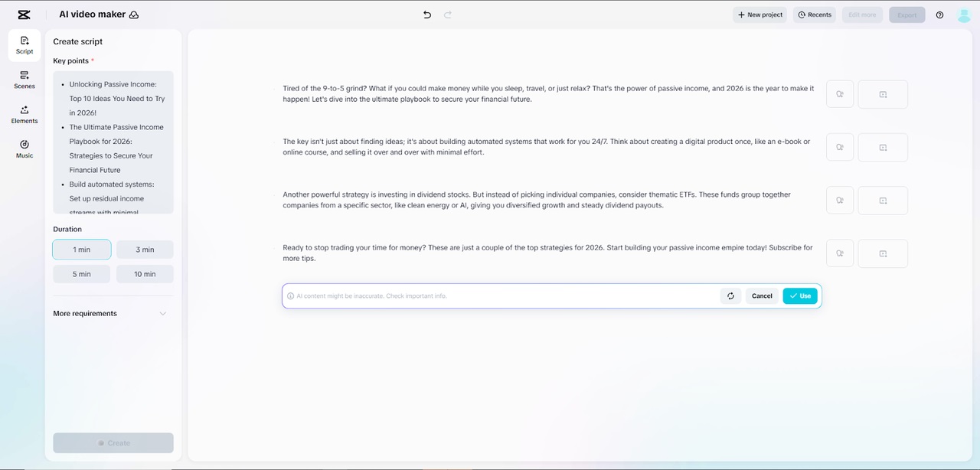Click the voice icon for the dividend stocks paragraph
Image resolution: width=980 pixels, height=470 pixels.
pyautogui.click(x=840, y=201)
